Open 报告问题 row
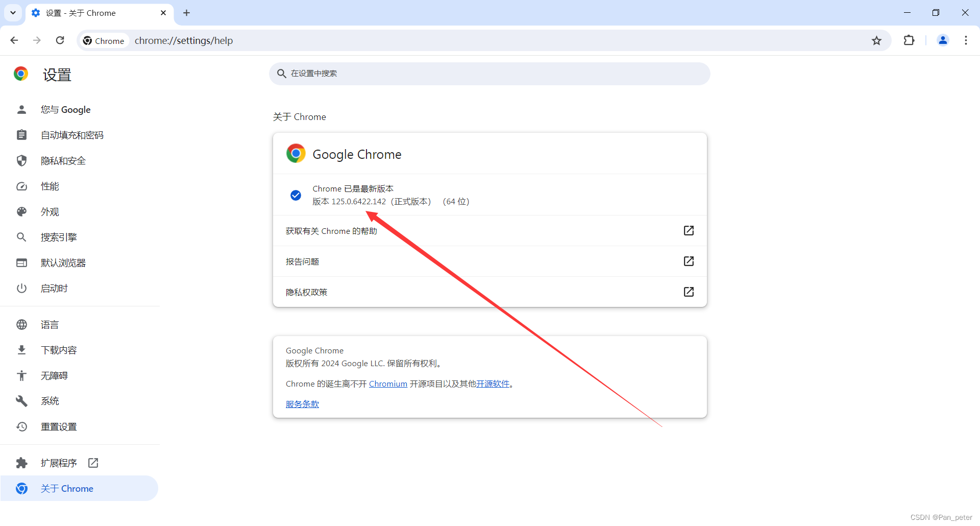Image resolution: width=980 pixels, height=526 pixels. click(x=489, y=261)
